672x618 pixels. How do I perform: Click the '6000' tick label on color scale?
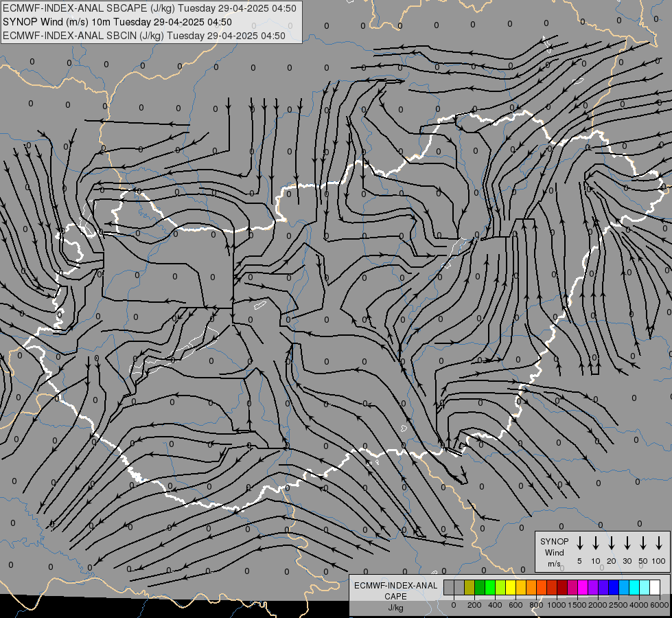(x=660, y=605)
